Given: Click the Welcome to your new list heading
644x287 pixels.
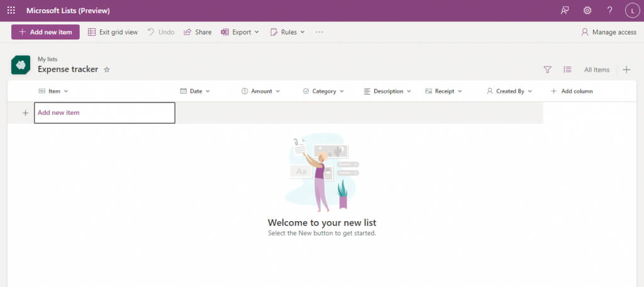Looking at the screenshot, I should [322, 223].
